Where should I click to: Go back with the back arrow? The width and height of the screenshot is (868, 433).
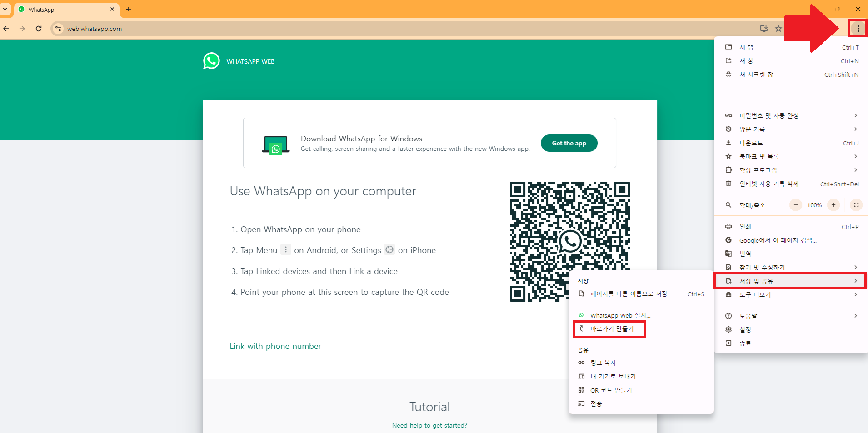(6, 29)
